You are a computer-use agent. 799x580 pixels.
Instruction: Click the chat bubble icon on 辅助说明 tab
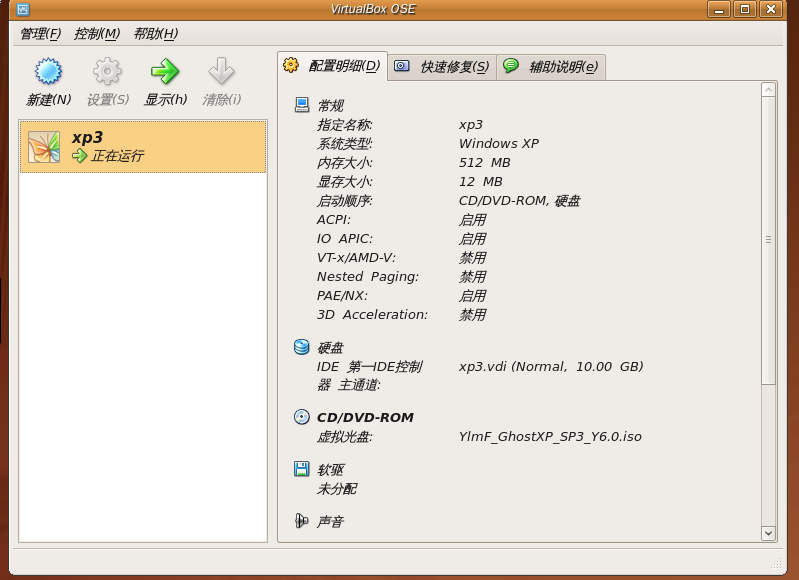(511, 65)
